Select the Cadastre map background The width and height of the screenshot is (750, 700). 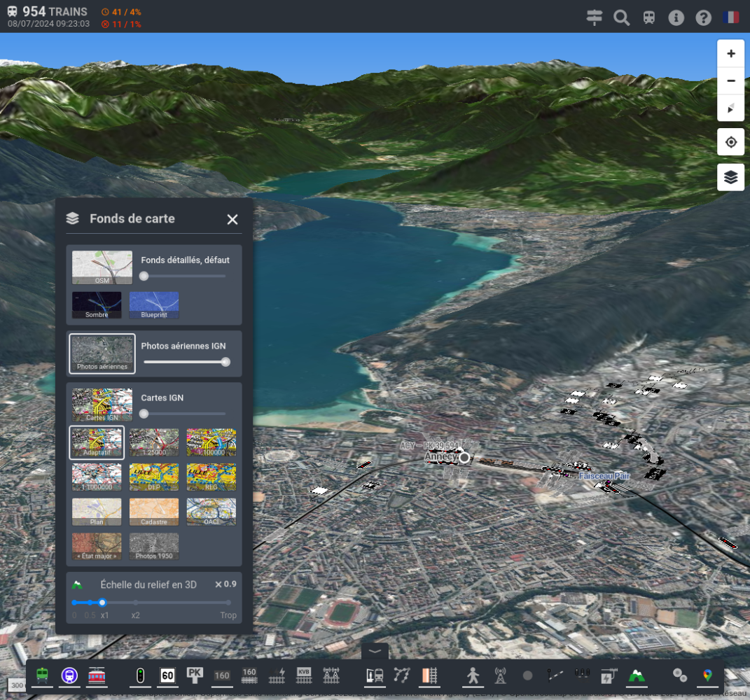click(x=154, y=512)
